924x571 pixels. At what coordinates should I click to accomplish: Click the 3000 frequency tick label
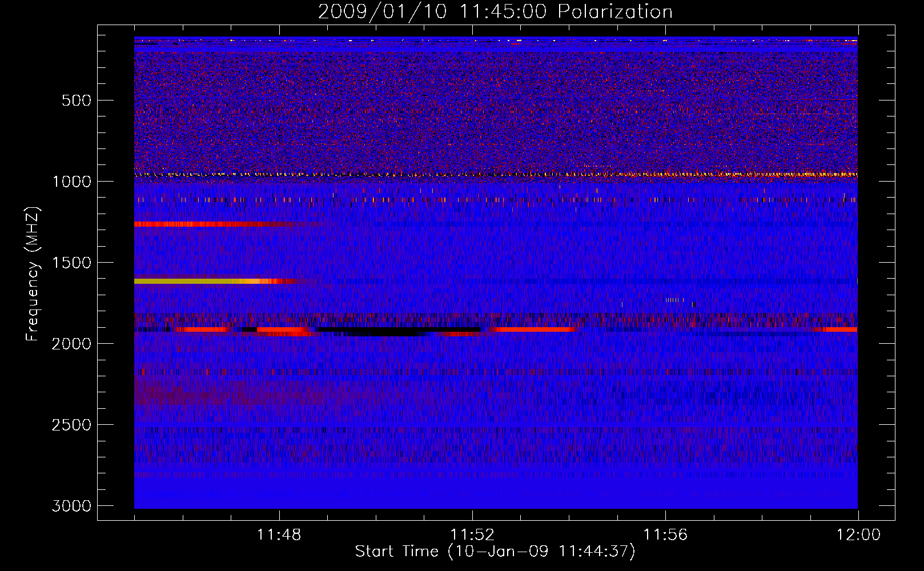click(x=71, y=506)
